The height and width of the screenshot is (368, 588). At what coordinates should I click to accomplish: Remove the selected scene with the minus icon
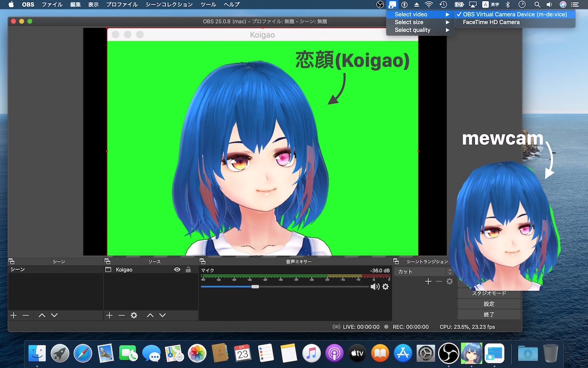coord(26,316)
